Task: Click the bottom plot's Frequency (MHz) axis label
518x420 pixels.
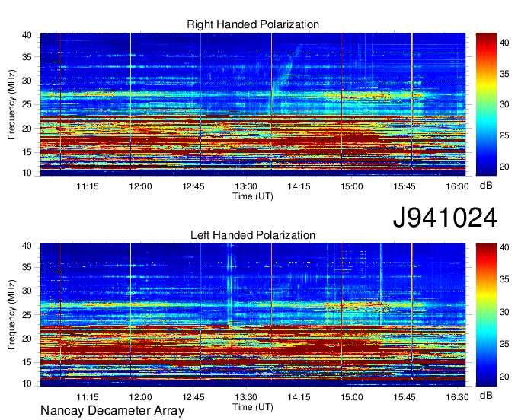Action: [11, 315]
